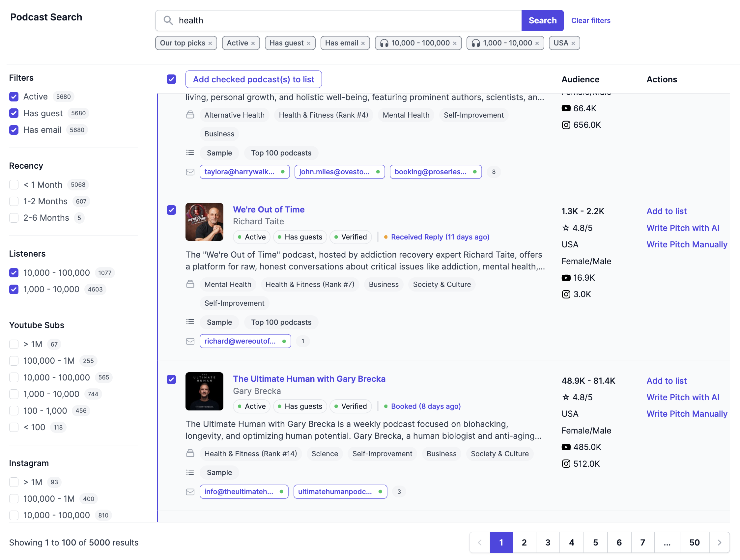Deselect The Ultimate Human podcast checkbox
The image size is (740, 560).
coord(171,380)
